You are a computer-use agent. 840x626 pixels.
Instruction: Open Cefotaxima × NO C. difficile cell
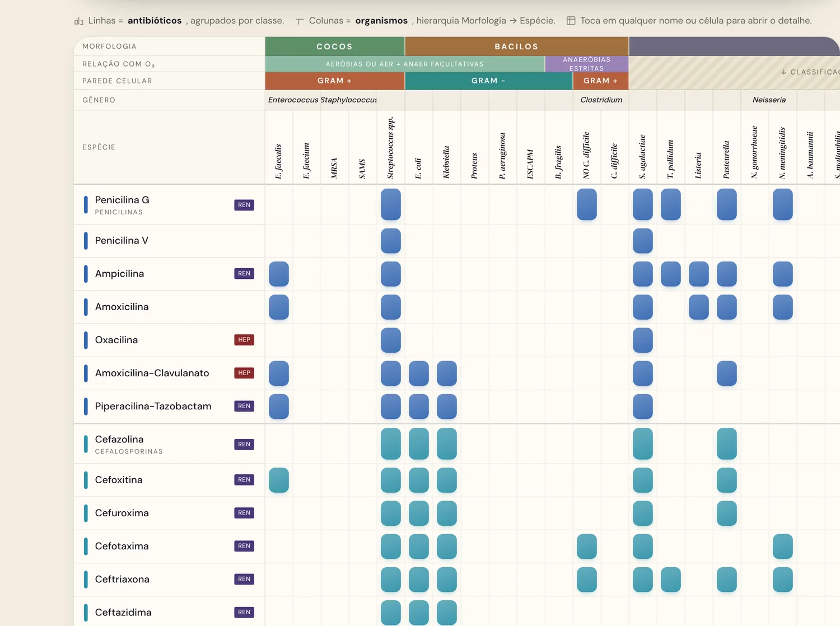click(587, 546)
